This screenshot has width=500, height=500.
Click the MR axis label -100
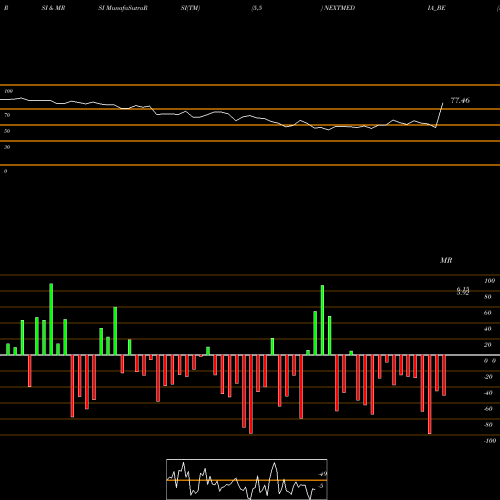click(x=490, y=441)
